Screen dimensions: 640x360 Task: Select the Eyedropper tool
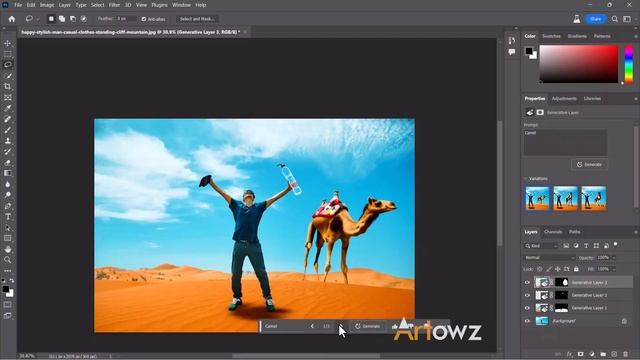[7, 108]
